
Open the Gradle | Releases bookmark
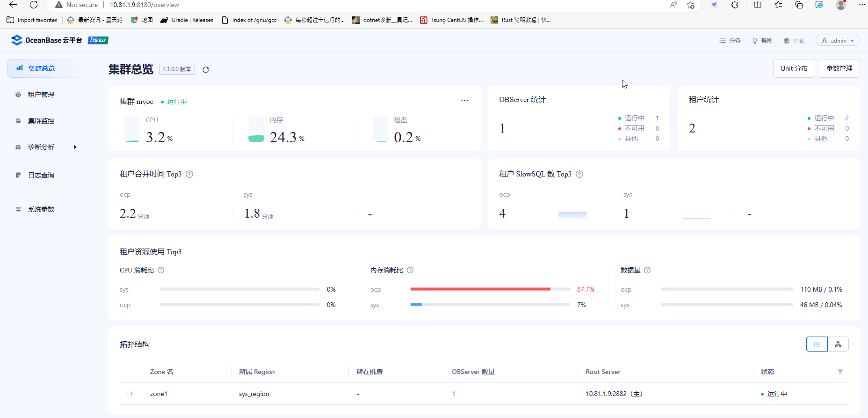pyautogui.click(x=187, y=20)
